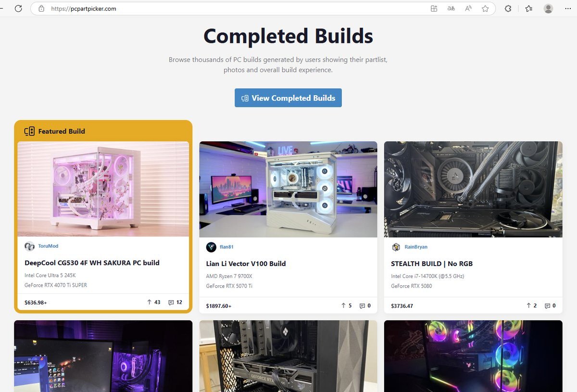
Task: Visit the RainBryan user profile link
Action: (x=416, y=247)
